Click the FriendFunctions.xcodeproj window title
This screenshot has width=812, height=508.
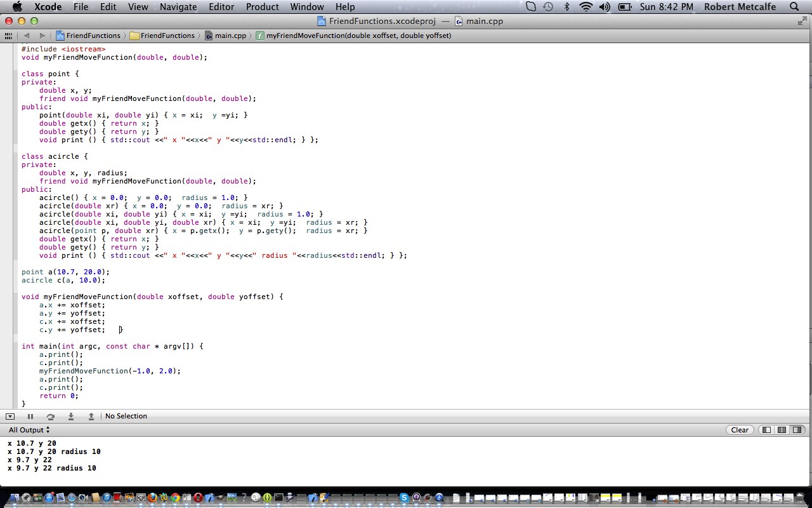click(382, 21)
